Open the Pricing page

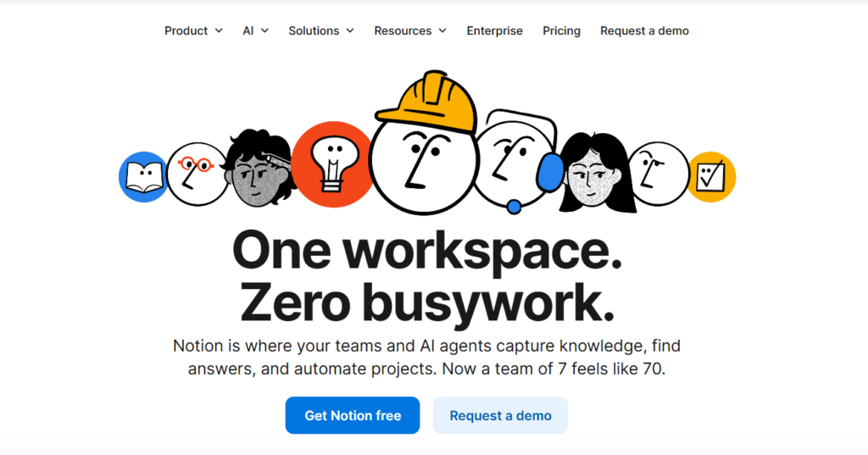click(561, 31)
